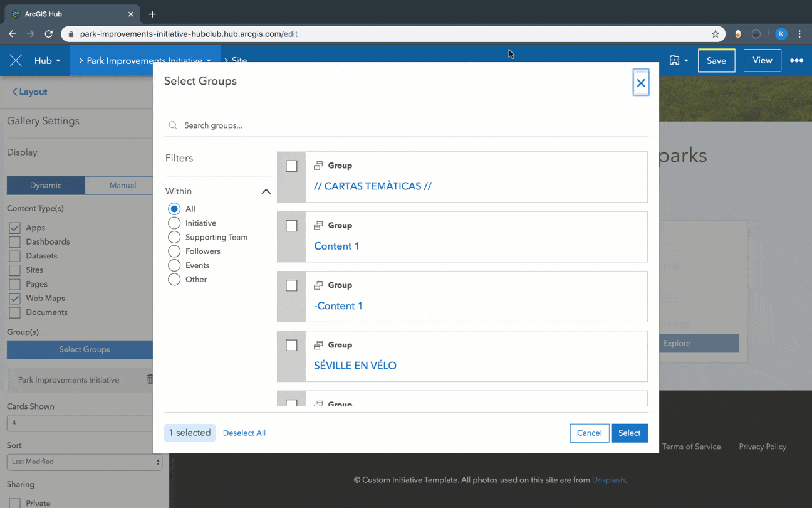Choose the Supporting Team radio filter

tap(174, 237)
